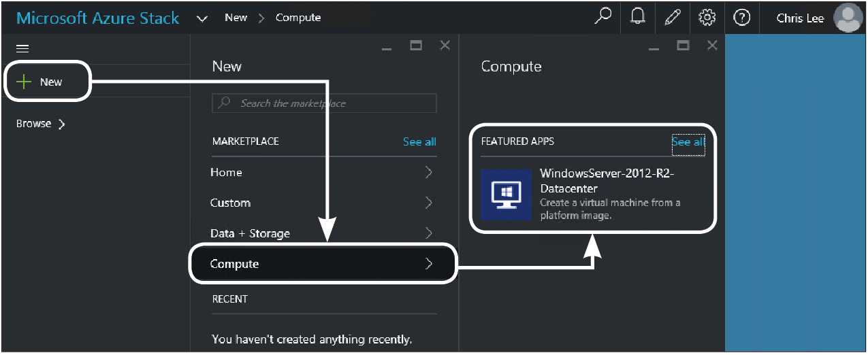The height and width of the screenshot is (355, 868).
Task: Open the Home marketplace category
Action: [x=324, y=173]
